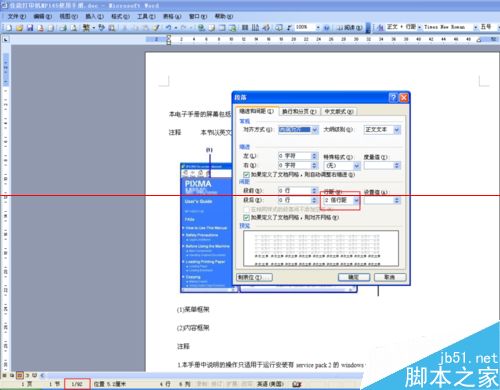The width and height of the screenshot is (500, 390).
Task: Select print layout view icon in status area
Action: click(19, 376)
